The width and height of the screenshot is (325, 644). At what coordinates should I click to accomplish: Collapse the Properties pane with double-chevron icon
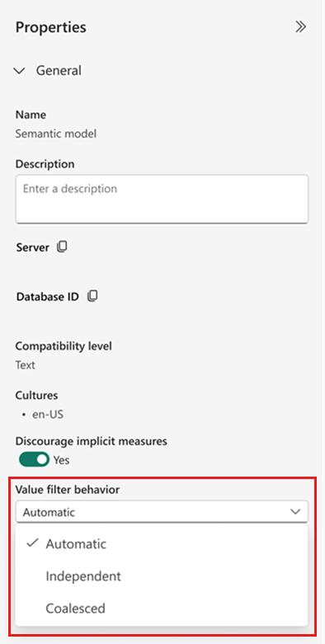click(301, 27)
